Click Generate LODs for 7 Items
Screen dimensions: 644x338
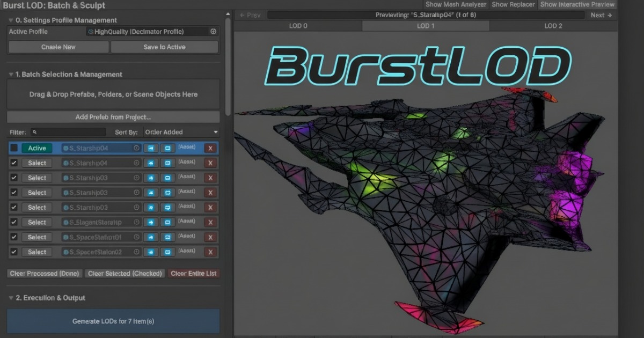click(x=113, y=322)
